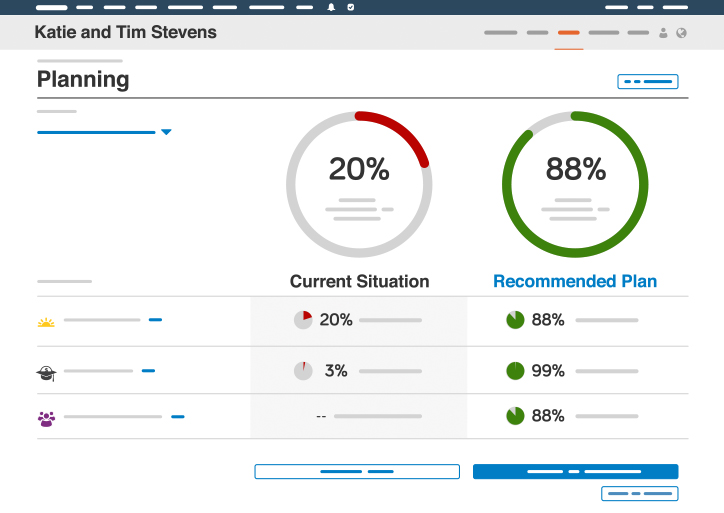This screenshot has width=724, height=513.
Task: Click the 99% green pie chart icon
Action: pos(515,371)
